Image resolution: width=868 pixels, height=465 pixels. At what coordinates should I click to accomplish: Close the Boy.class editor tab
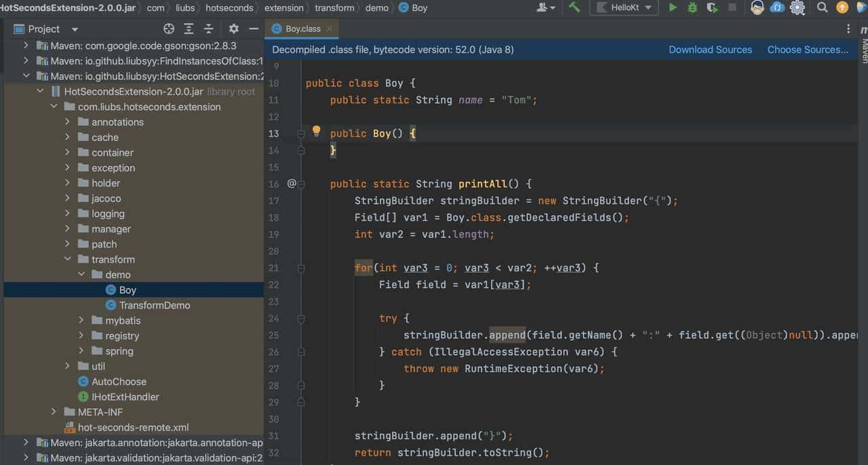coord(330,29)
